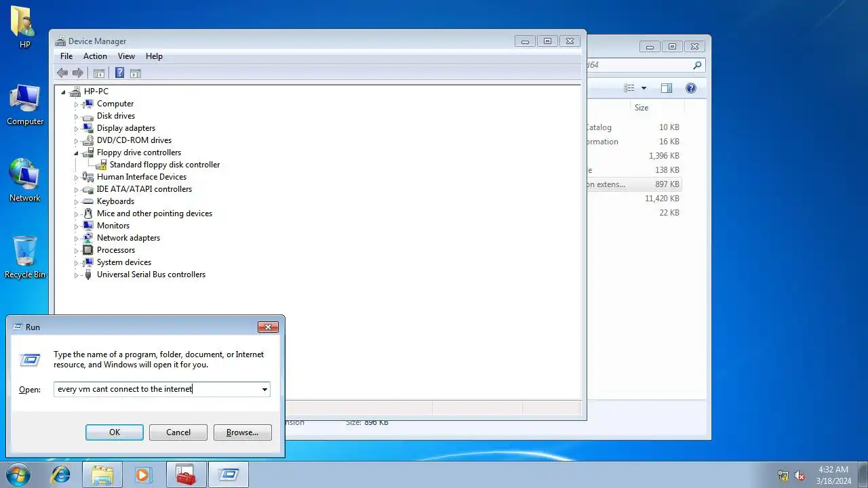This screenshot has width=868, height=488.
Task: Click the Back arrow in Device Manager toolbar
Action: tap(62, 73)
